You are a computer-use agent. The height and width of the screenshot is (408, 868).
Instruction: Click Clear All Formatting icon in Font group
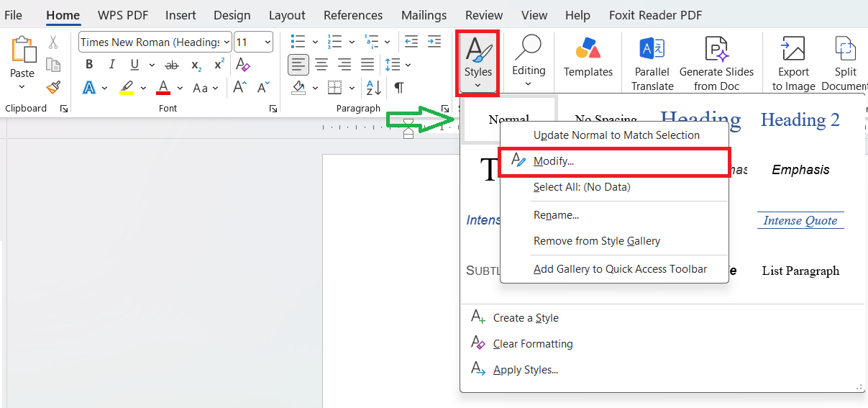[x=243, y=64]
